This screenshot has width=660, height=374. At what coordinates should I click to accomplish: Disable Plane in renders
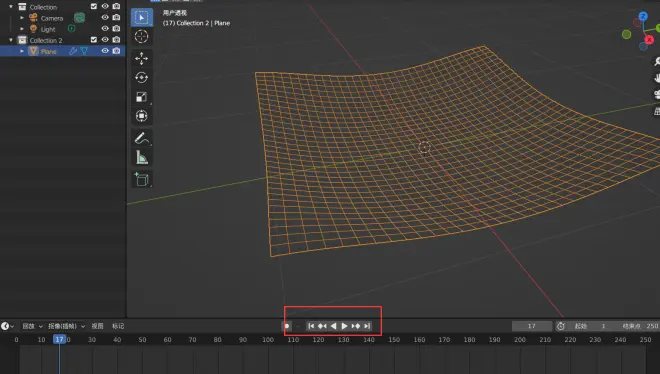pyautogui.click(x=116, y=50)
